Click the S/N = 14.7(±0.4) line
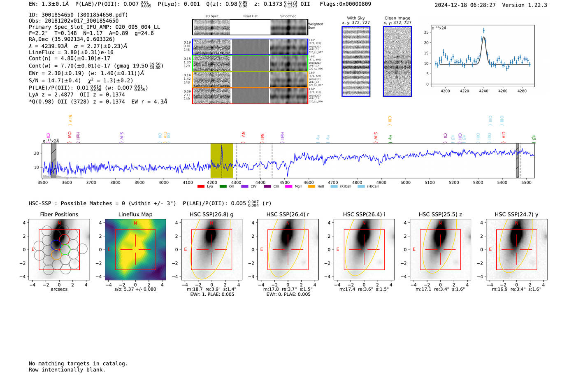Viewport: 576px width, 392px height. coord(81,81)
